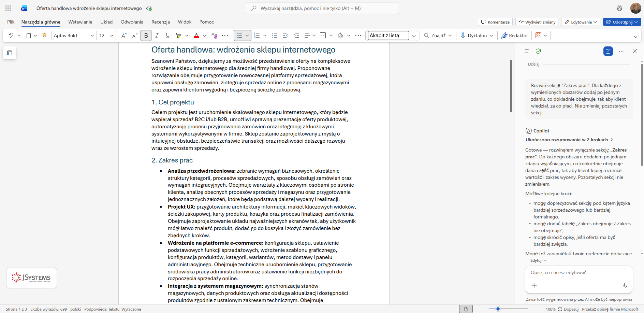Expand Copilot reasoning steps
Viewport: 644px width, 313px height.
click(569, 140)
